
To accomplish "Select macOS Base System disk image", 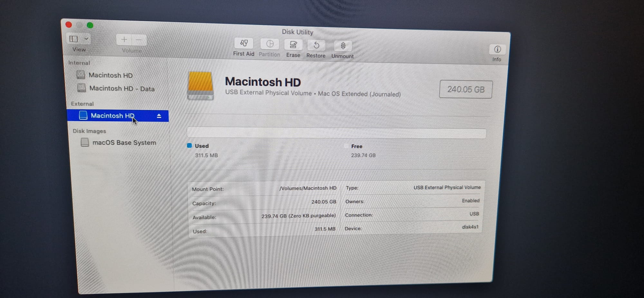I will [124, 143].
